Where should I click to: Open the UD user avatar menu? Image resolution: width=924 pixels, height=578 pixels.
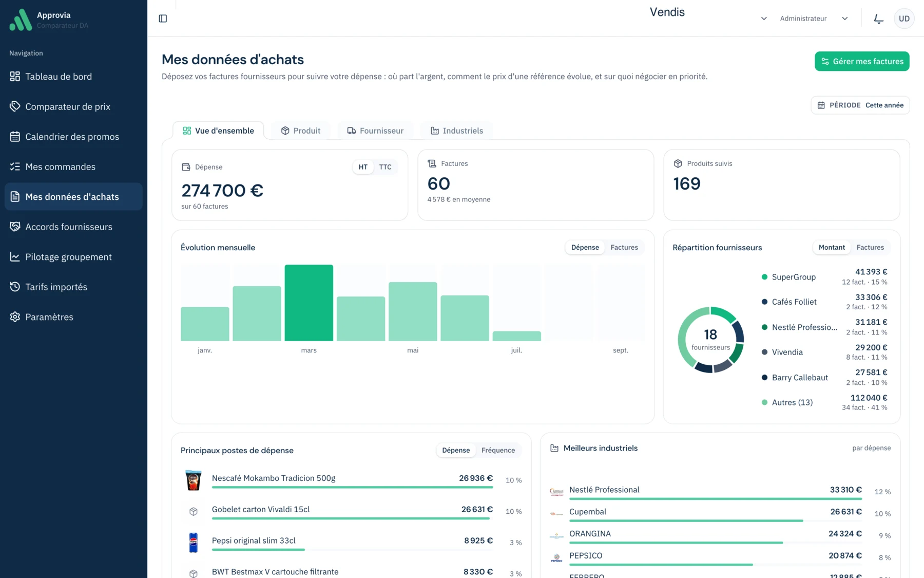[904, 18]
